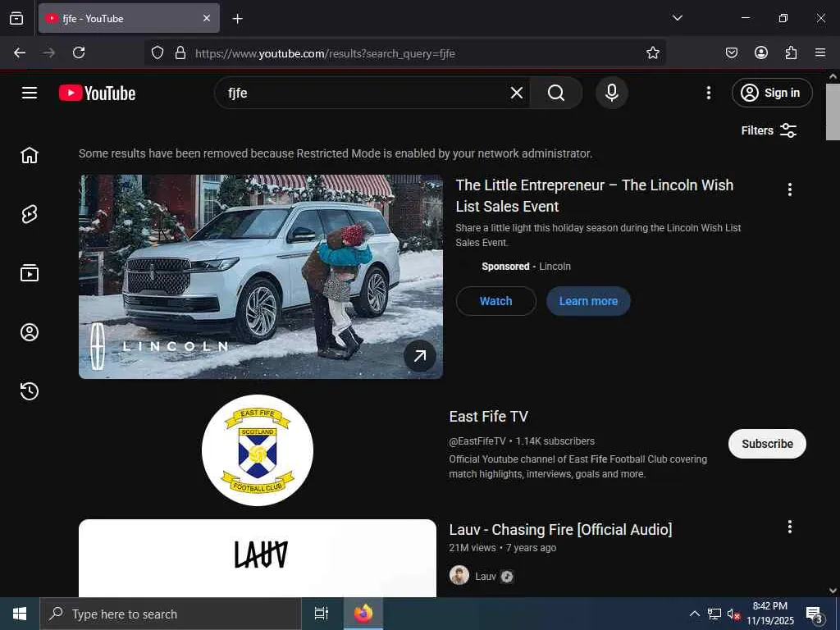Click the Lincoln ad thumbnail
Screen dimensions: 840x630
coord(261,276)
